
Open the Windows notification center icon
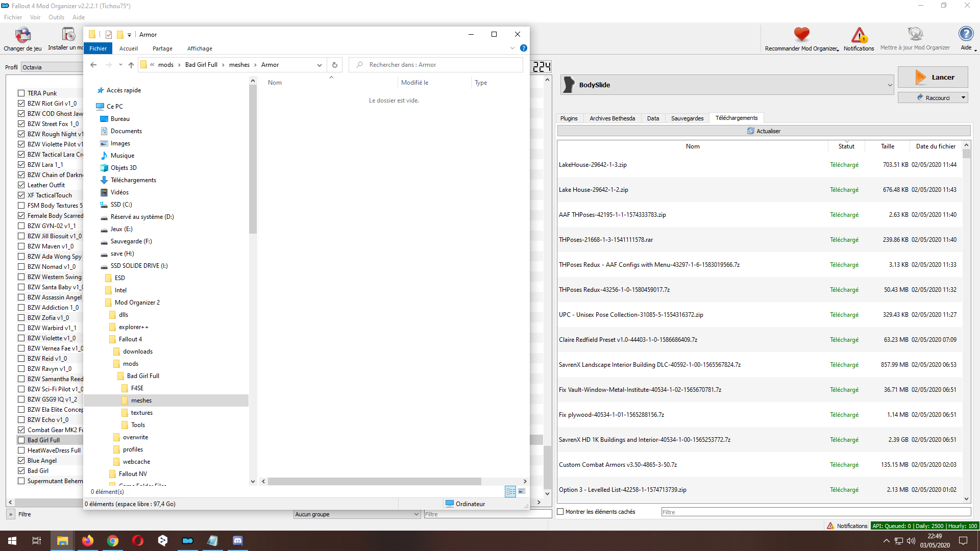963,541
